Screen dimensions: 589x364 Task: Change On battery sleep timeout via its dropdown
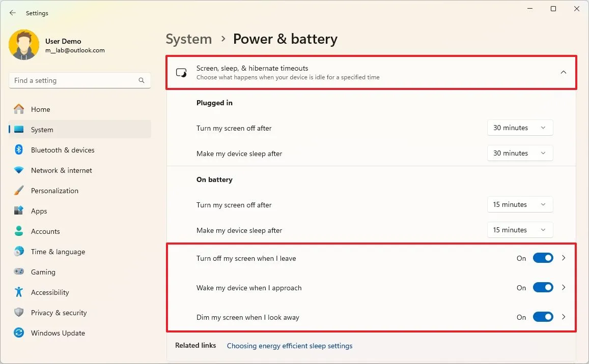[x=520, y=230]
